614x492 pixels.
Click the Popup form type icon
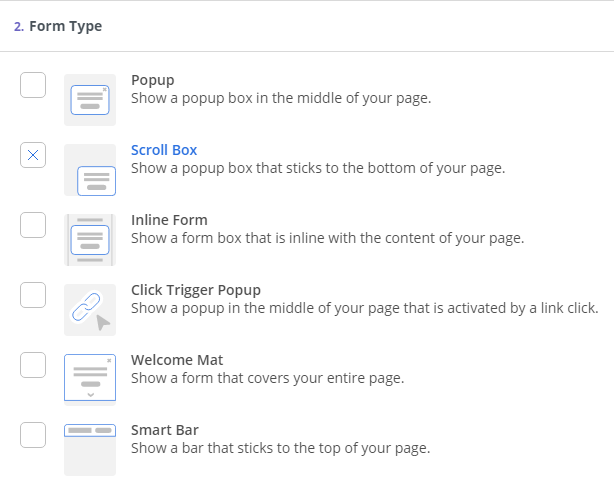pyautogui.click(x=90, y=100)
